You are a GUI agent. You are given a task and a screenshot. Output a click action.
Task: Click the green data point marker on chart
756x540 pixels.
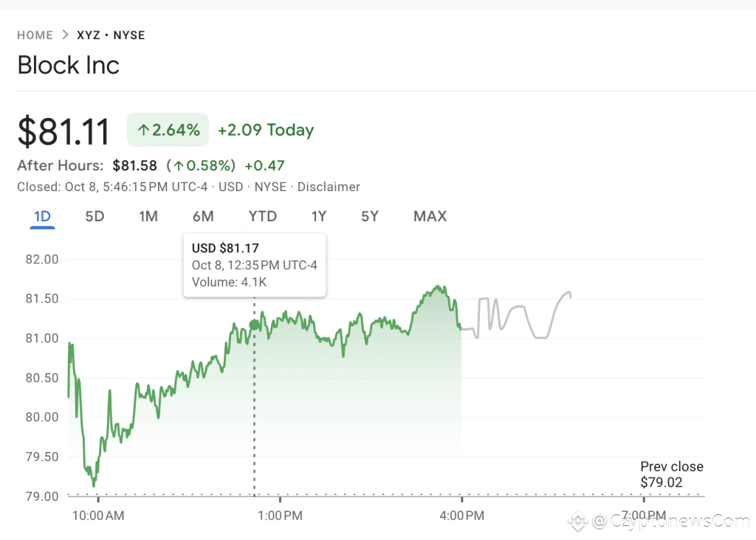pyautogui.click(x=255, y=325)
